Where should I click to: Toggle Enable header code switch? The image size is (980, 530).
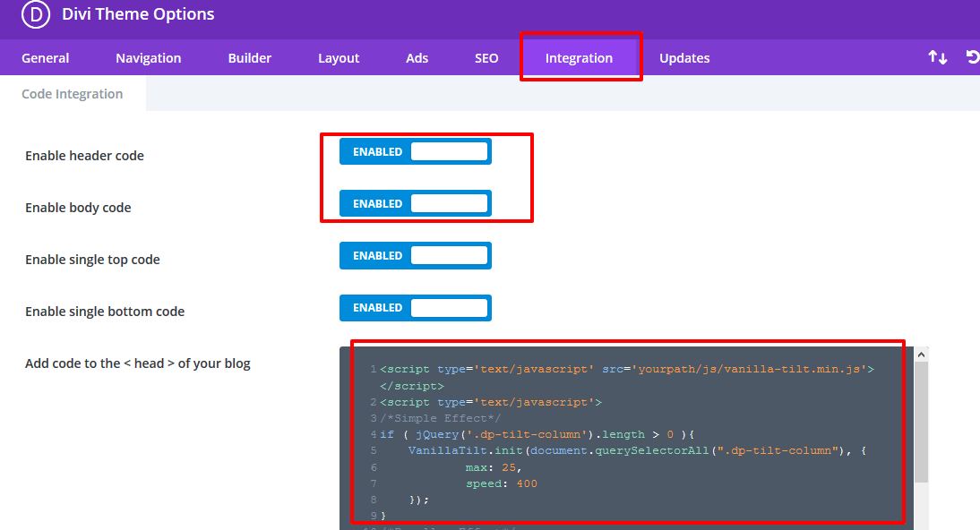pyautogui.click(x=416, y=152)
